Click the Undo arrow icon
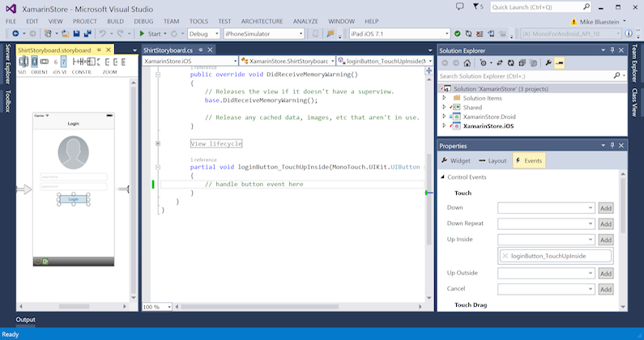 click(103, 34)
